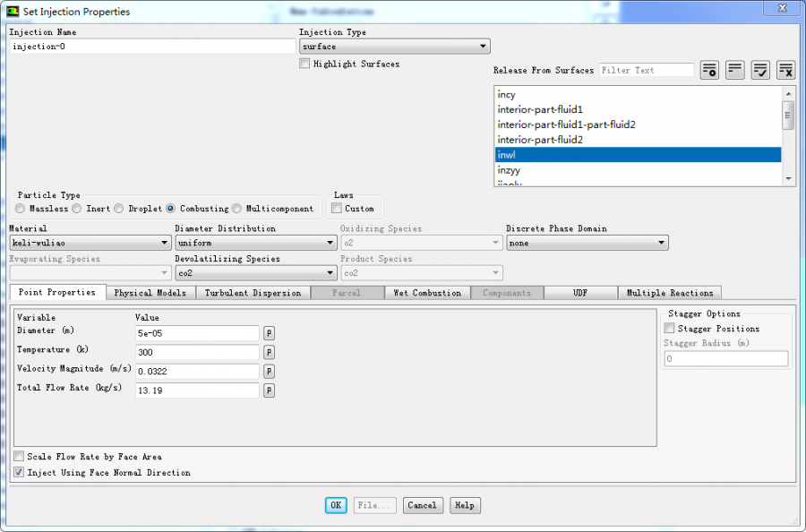Click the plain list icon beside Filter Text
This screenshot has height=532, width=806.
(x=735, y=70)
